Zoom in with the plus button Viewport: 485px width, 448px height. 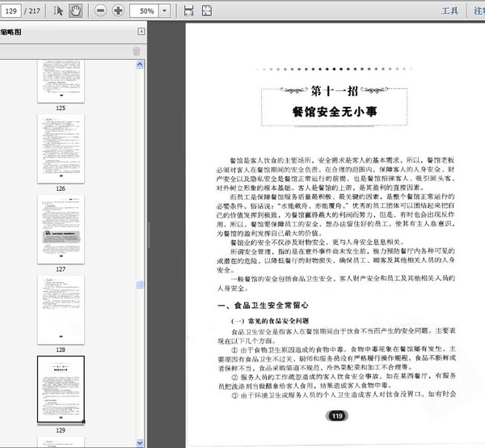click(x=118, y=11)
